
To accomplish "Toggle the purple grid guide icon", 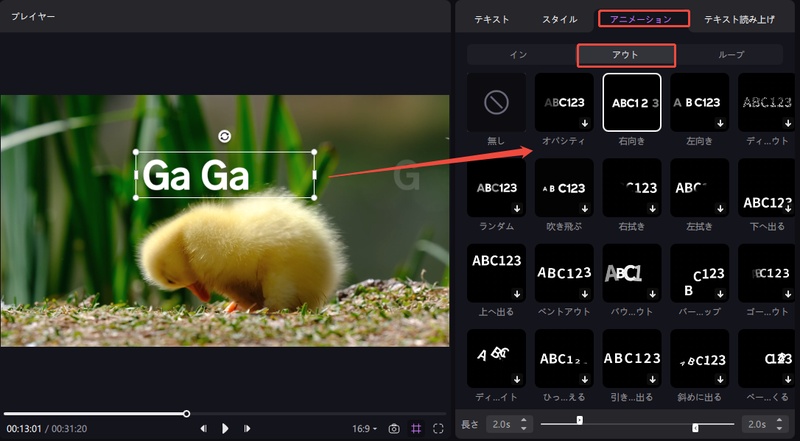I will (416, 429).
